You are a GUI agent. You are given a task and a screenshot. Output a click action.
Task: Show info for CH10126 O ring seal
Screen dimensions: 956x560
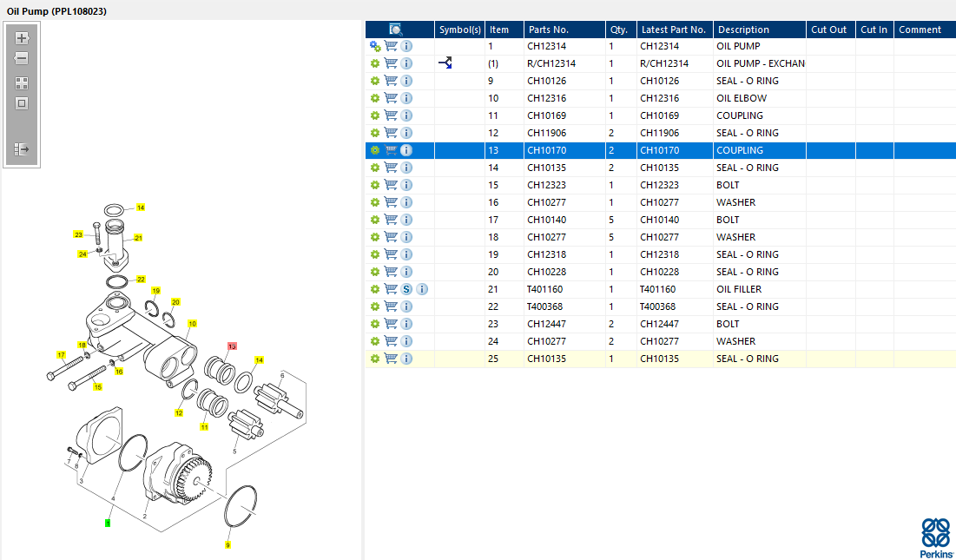point(406,81)
